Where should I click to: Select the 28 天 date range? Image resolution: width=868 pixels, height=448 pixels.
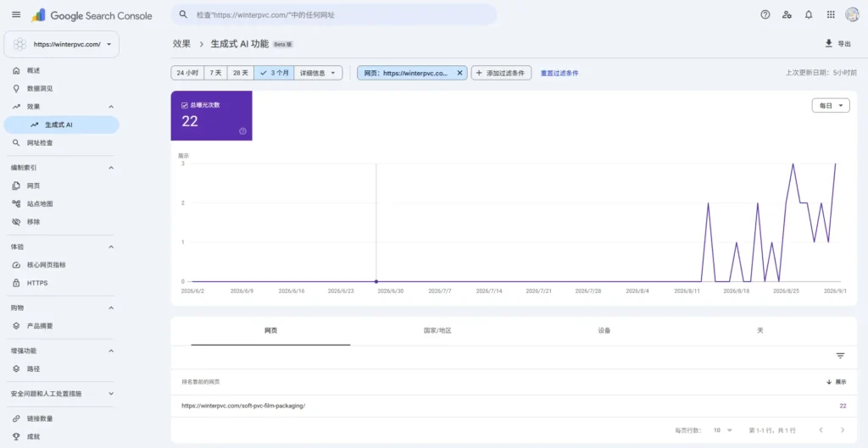tap(240, 73)
